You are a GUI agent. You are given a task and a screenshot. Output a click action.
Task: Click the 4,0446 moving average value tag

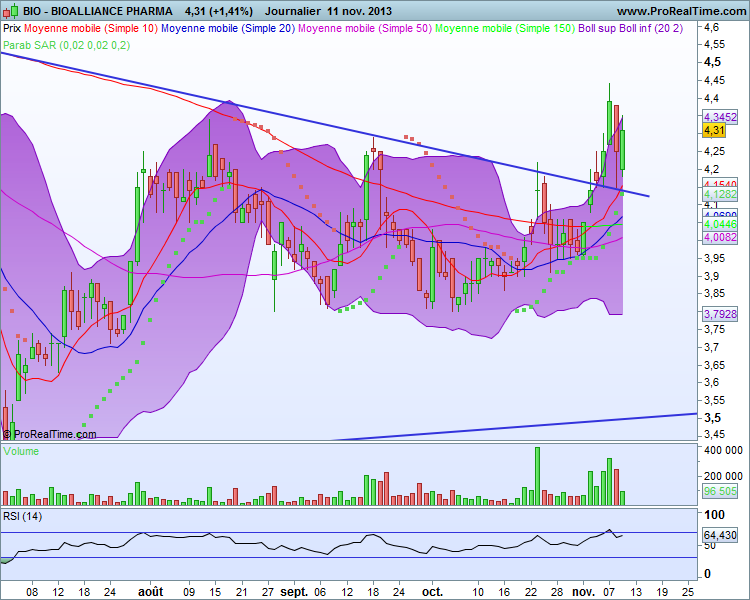720,224
